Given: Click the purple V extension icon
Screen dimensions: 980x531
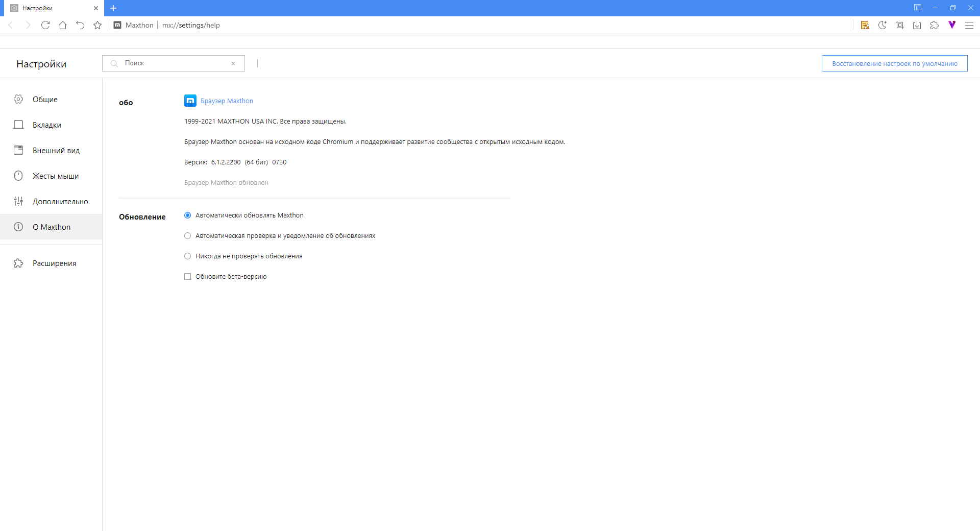Looking at the screenshot, I should tap(952, 25).
